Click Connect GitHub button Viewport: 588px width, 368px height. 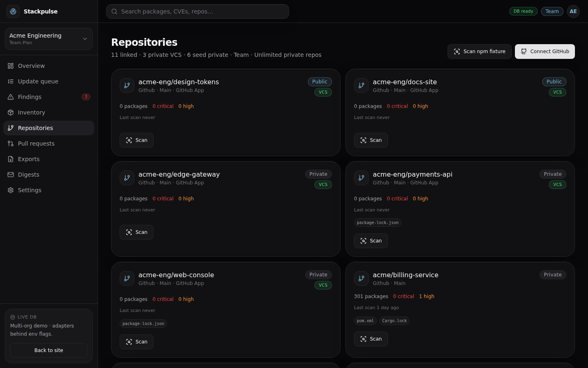point(545,52)
